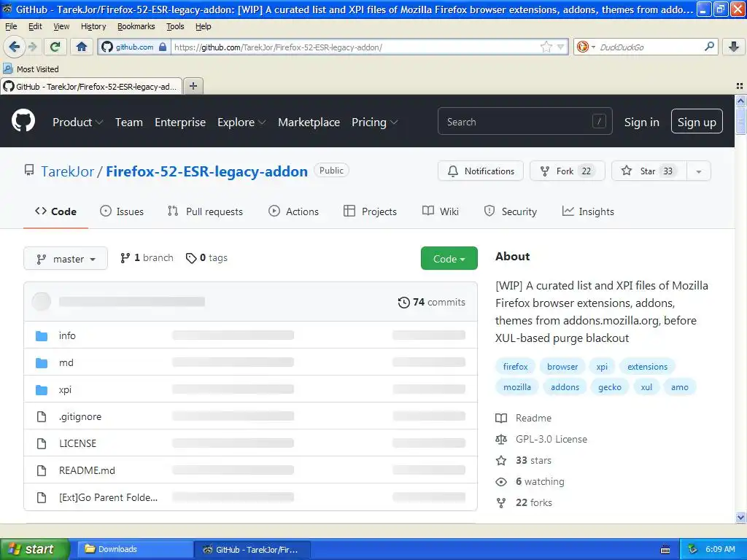Click the Sign up button
This screenshot has width=747, height=560.
point(697,122)
